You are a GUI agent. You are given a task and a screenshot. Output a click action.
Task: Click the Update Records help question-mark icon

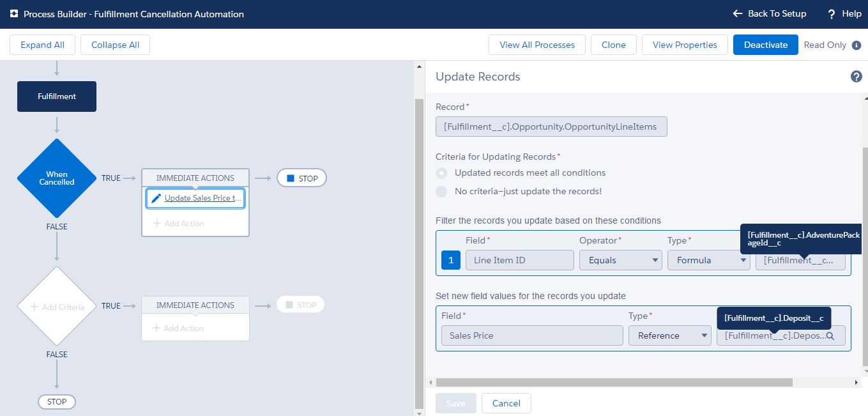(x=856, y=77)
